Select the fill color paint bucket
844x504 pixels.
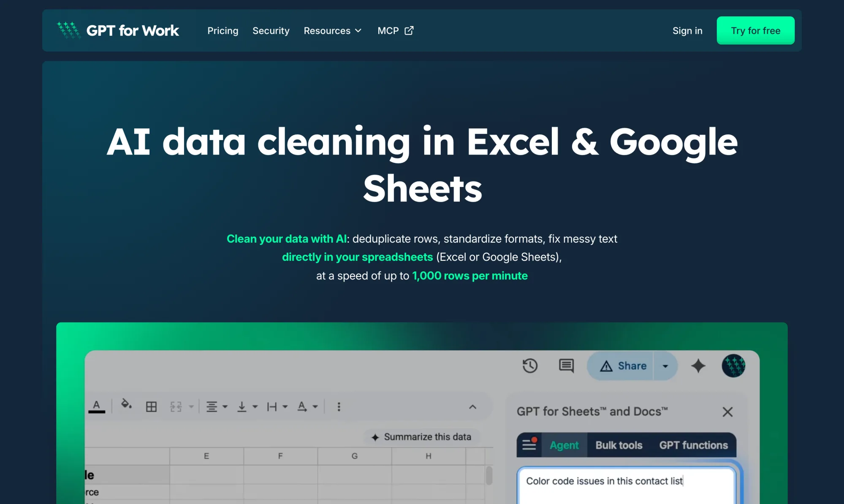tap(126, 405)
